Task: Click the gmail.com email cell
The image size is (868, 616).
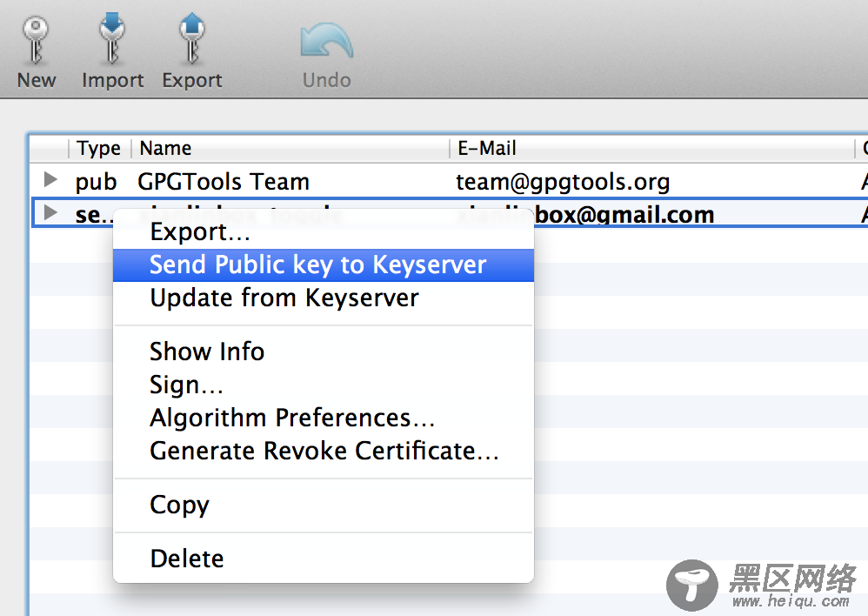Action: pos(625,214)
